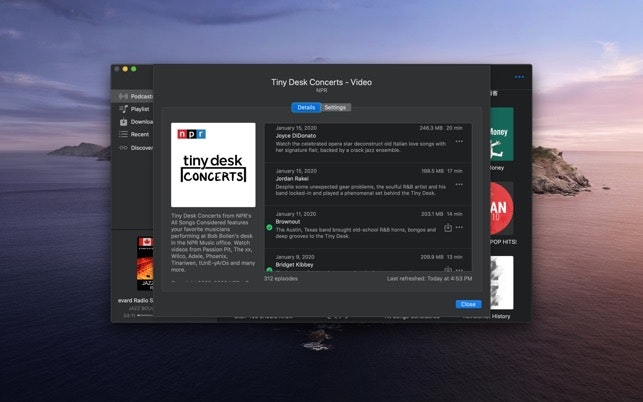The image size is (643, 402).
Task: Click the Joyce DiDonato description about opera star
Action: pyautogui.click(x=361, y=147)
